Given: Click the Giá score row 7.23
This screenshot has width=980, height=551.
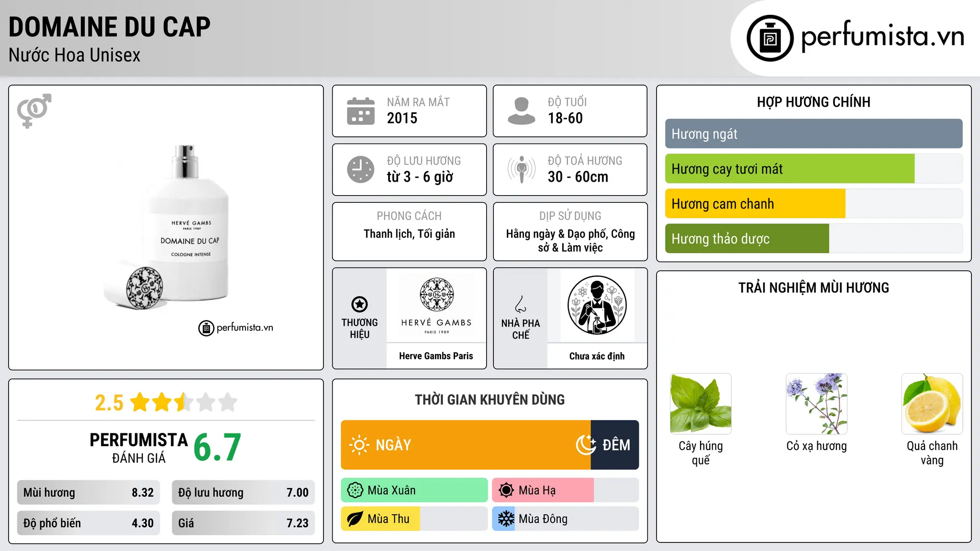Looking at the screenshot, I should pos(244,523).
